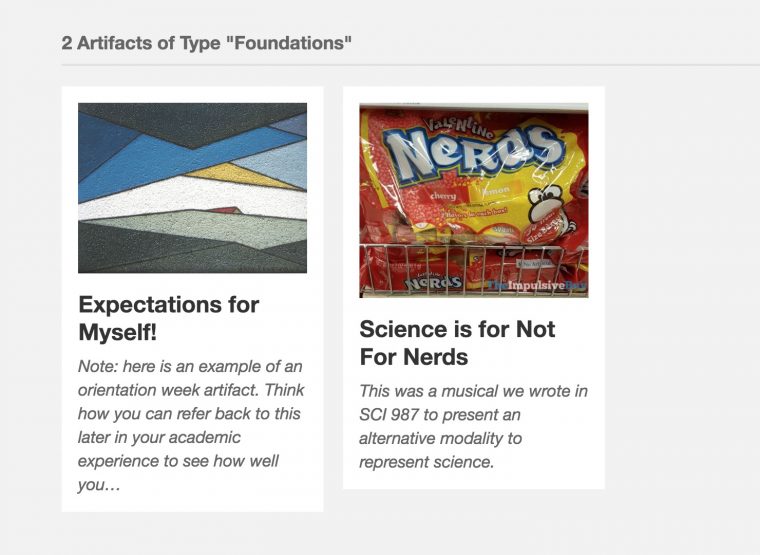
Task: Click the "lemon" flavor label on the bag
Action: coord(497,190)
